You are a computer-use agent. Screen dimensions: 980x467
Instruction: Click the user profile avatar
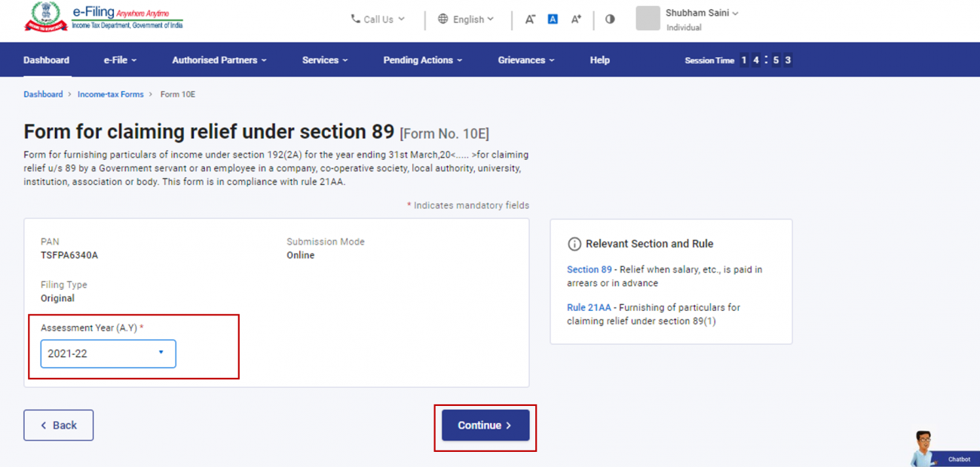coord(648,19)
